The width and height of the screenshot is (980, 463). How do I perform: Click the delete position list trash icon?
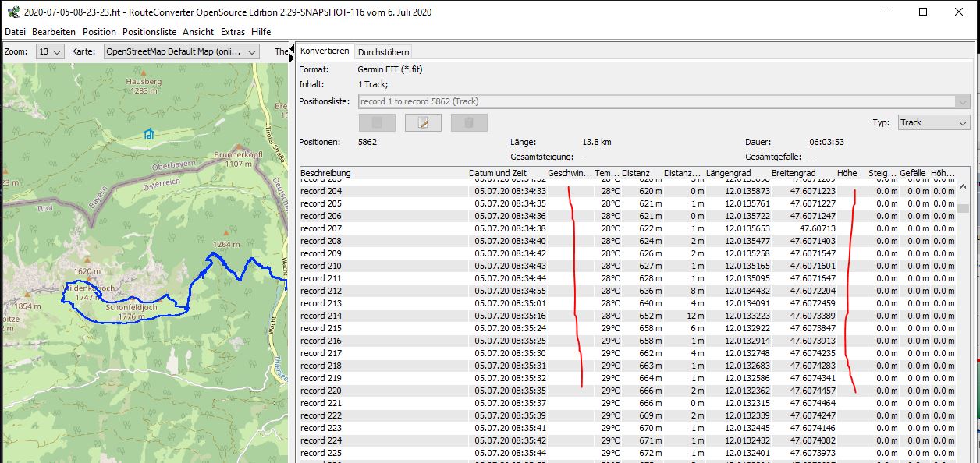click(x=469, y=122)
